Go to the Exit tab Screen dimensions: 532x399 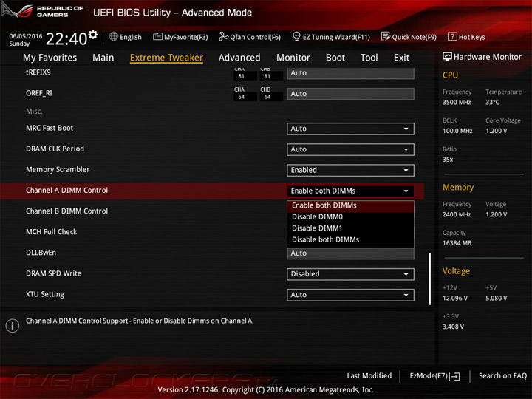tap(401, 58)
